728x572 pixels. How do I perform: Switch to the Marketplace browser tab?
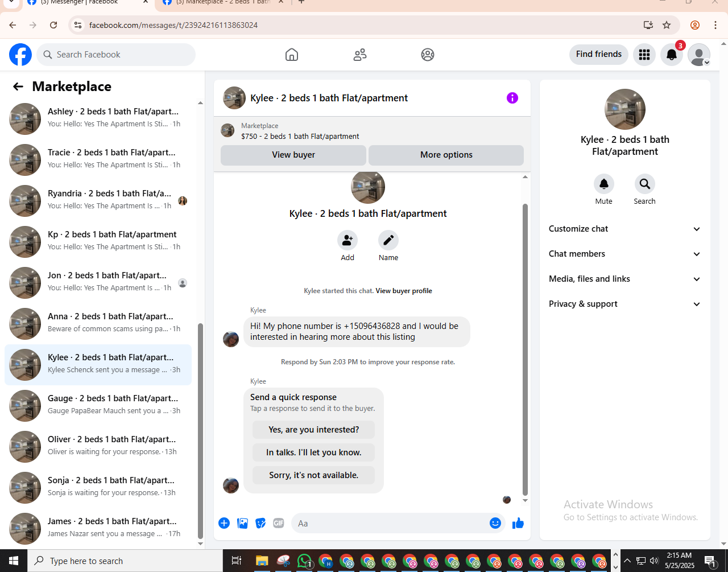tap(223, 3)
